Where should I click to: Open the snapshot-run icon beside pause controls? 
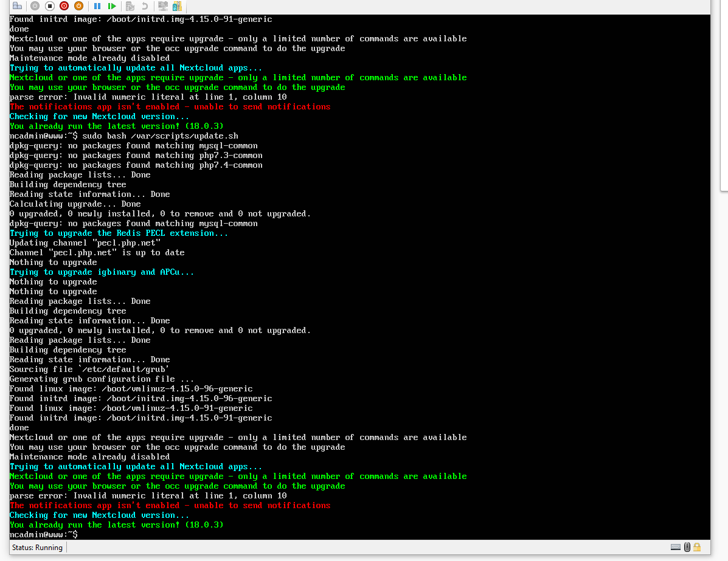coord(130,6)
